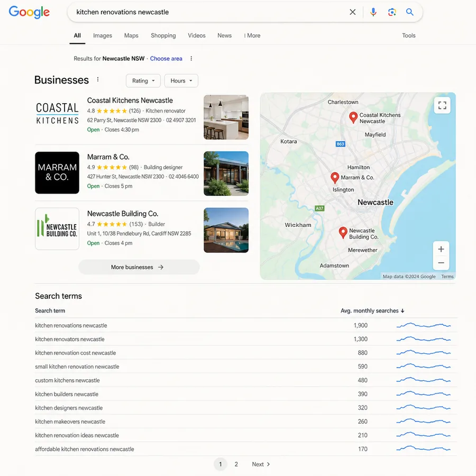476x476 pixels.
Task: Click Newcastle city label on map
Action: (x=375, y=202)
